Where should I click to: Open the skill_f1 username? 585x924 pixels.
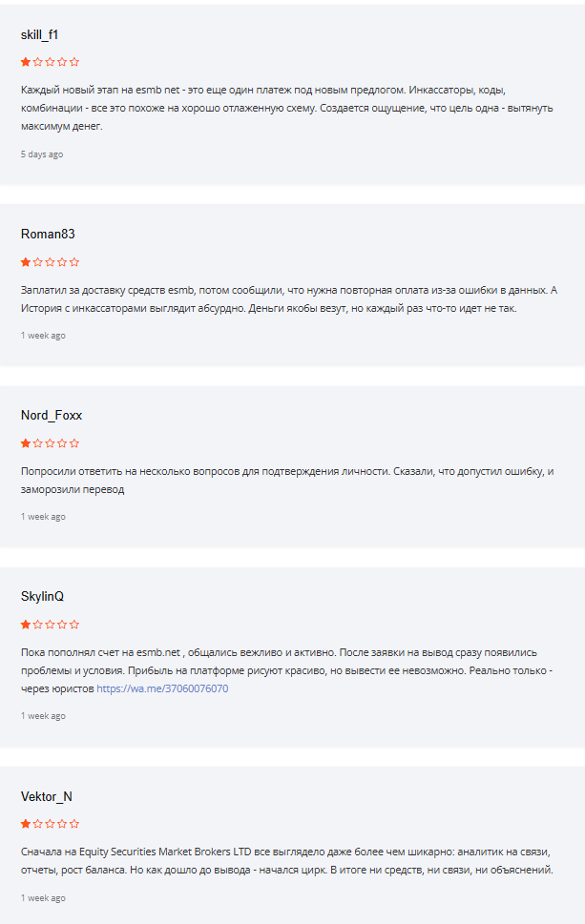40,35
